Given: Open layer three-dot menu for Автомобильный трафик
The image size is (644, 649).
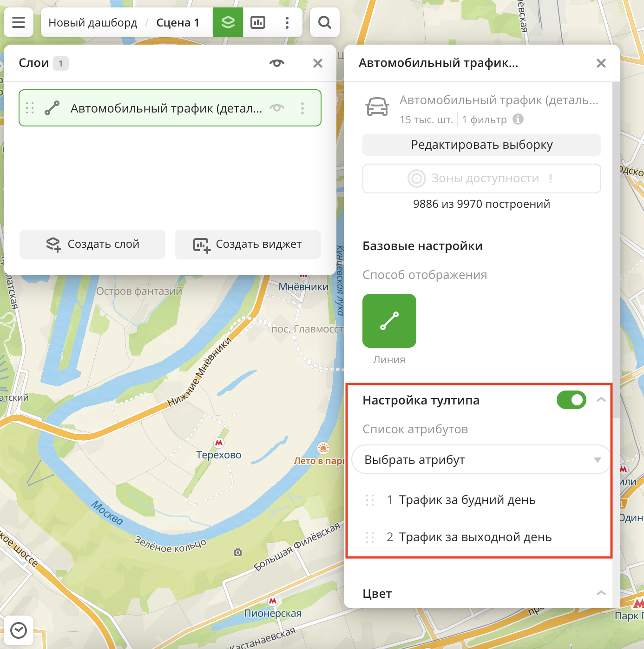Looking at the screenshot, I should click(302, 108).
